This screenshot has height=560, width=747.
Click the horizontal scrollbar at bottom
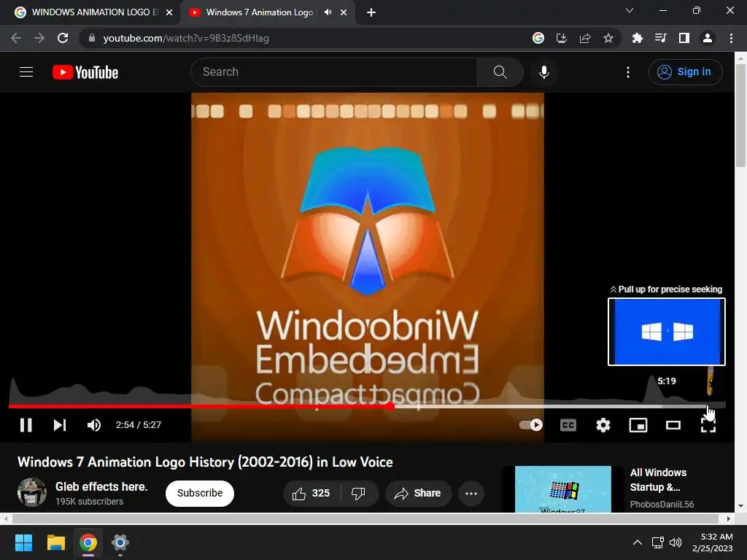tap(365, 518)
